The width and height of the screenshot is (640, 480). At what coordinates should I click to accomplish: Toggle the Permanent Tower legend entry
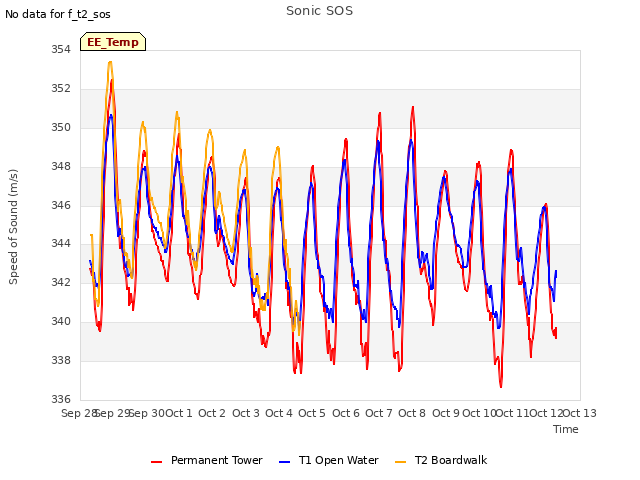[207, 460]
